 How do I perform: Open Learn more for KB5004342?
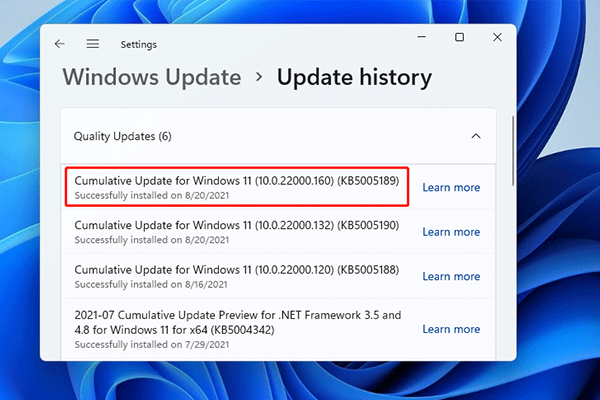point(451,329)
